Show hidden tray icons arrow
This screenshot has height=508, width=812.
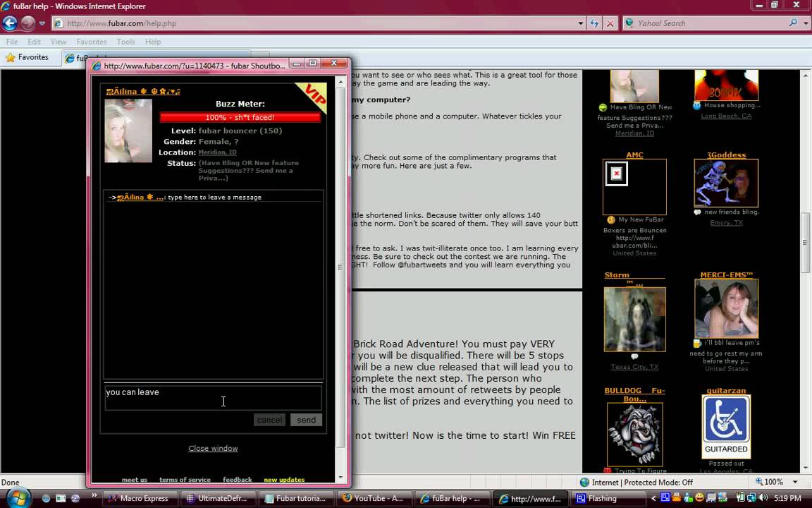tap(653, 498)
